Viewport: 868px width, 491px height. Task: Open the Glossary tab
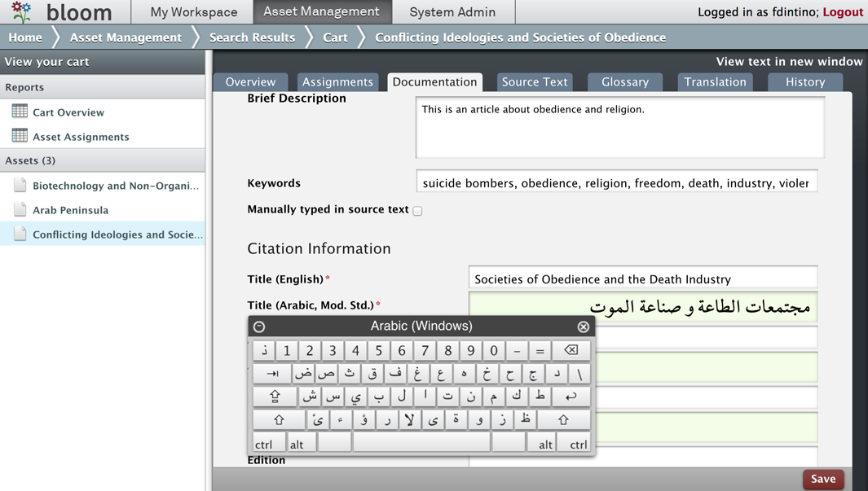tap(624, 82)
